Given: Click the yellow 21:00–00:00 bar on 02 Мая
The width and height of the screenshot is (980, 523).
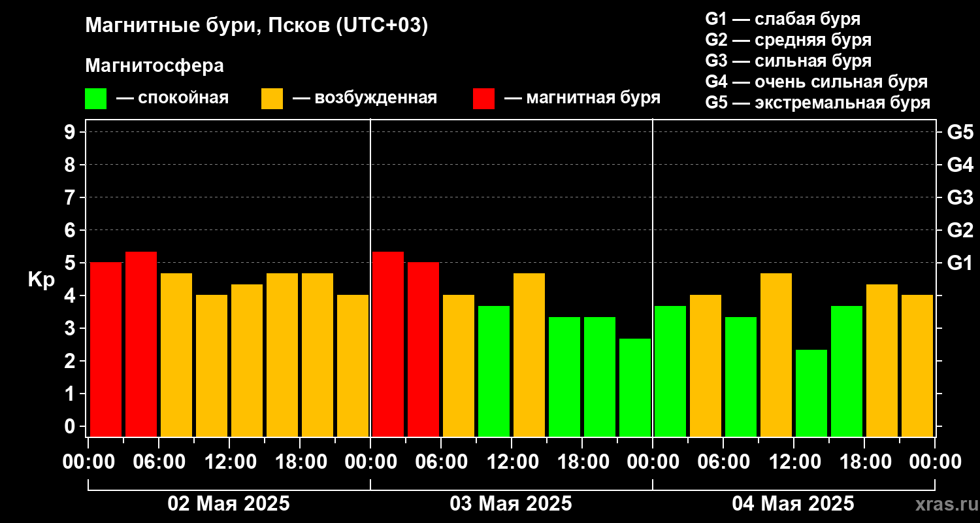Looking at the screenshot, I should [353, 365].
